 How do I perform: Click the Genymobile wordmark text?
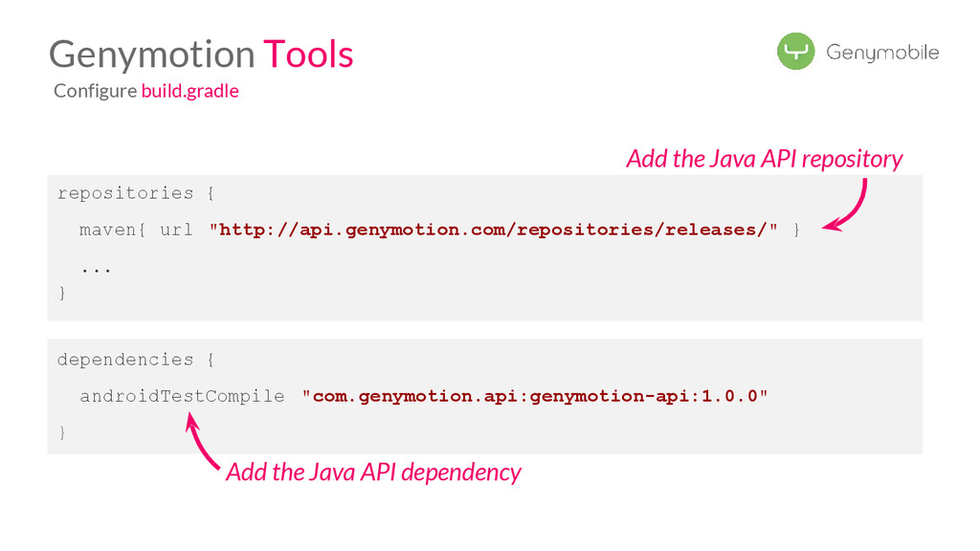coord(882,53)
